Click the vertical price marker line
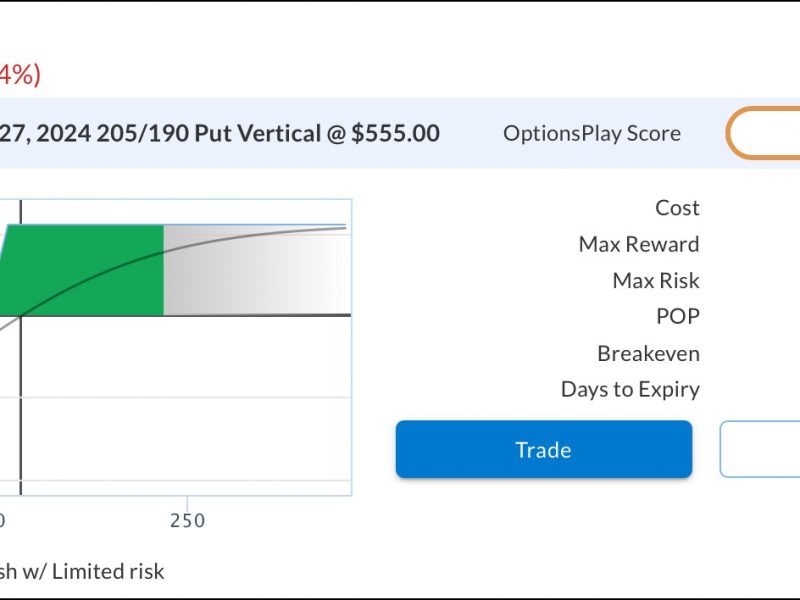 tap(21, 347)
